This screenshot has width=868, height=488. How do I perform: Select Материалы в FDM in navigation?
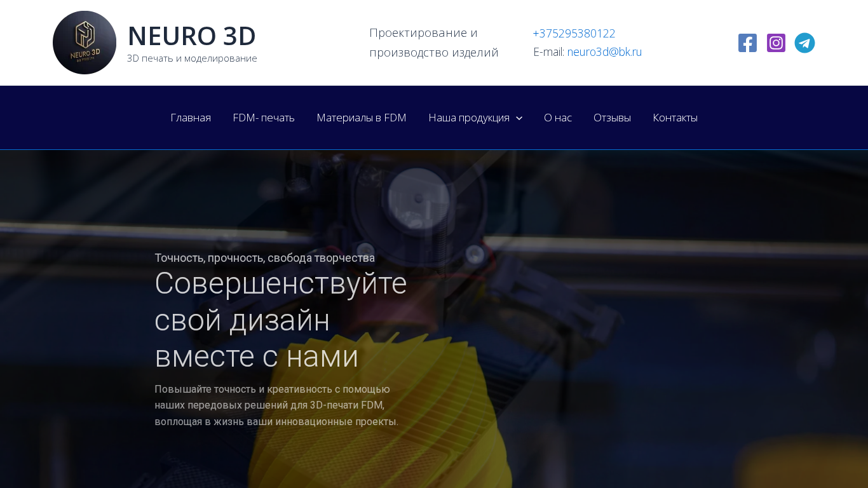tap(362, 118)
